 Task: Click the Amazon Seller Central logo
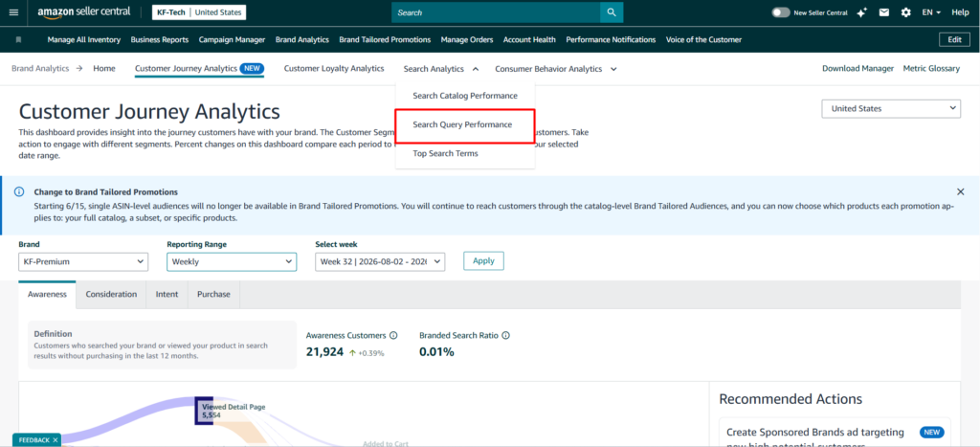[x=84, y=11]
